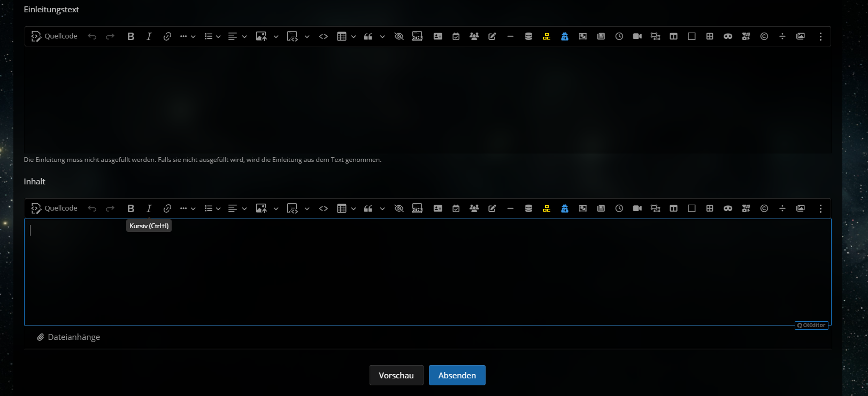Click the copyright symbol icon in Inhalt toolbar

764,208
